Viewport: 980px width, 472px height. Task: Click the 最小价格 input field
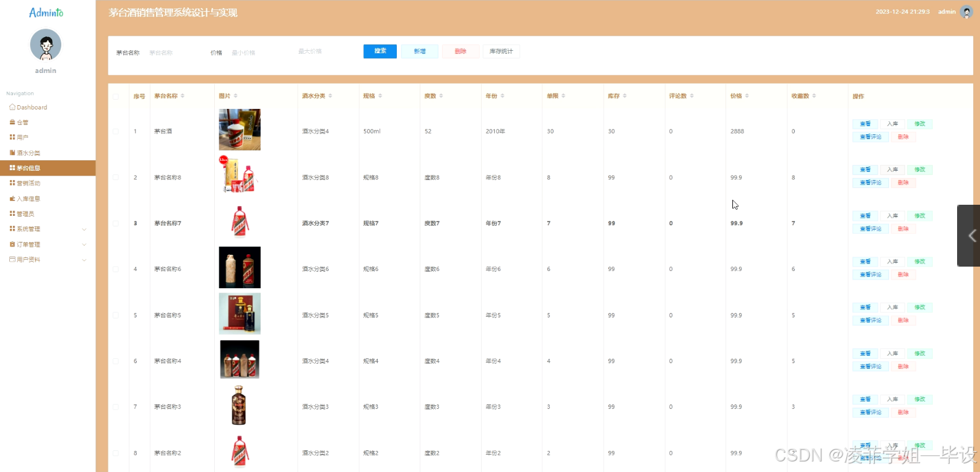[x=256, y=53]
